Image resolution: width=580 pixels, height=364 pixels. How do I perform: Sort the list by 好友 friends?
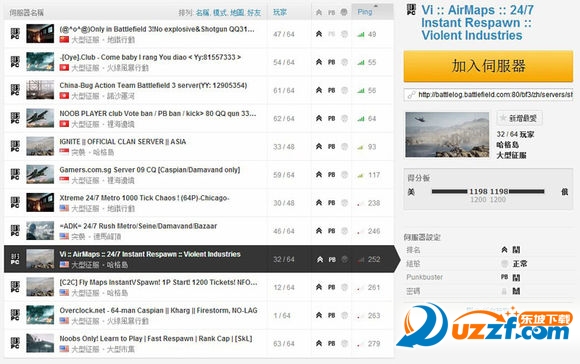coord(254,13)
